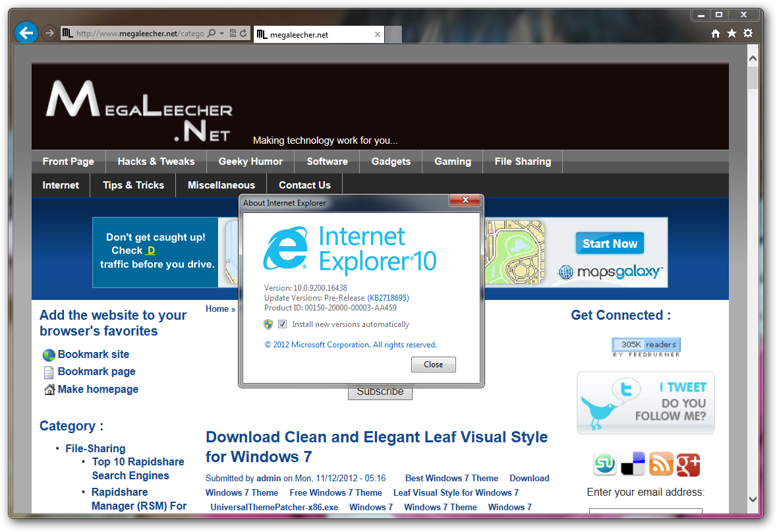This screenshot has height=532, width=777.
Task: Click the page icon beside Bookmark page
Action: coord(49,372)
